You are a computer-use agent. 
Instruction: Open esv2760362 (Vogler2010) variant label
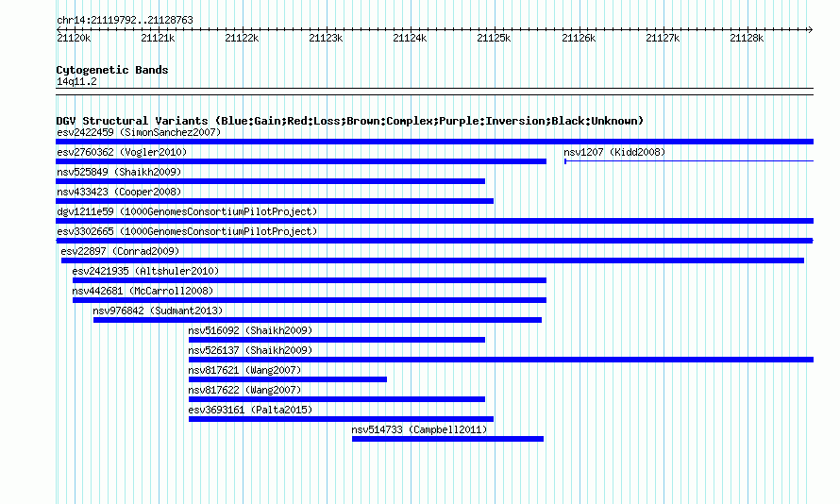122,152
